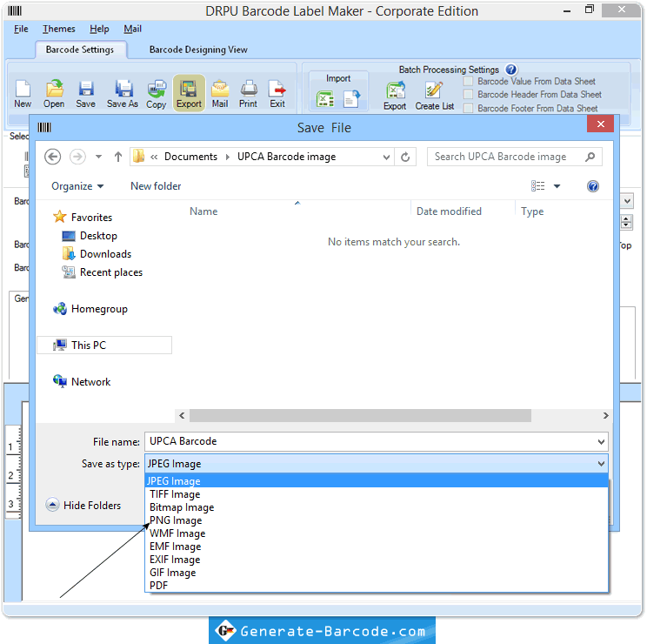Choose EMF Image from type list
Viewport: 647px width, 644px height.
[x=377, y=547]
